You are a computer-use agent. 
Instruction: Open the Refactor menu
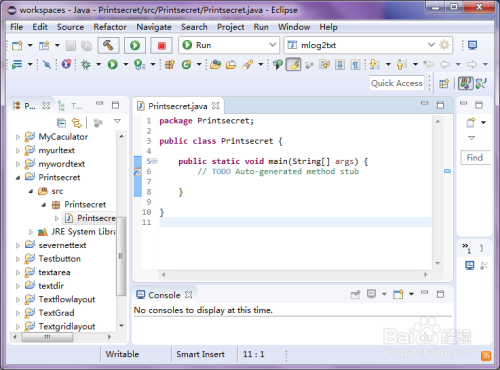(110, 27)
